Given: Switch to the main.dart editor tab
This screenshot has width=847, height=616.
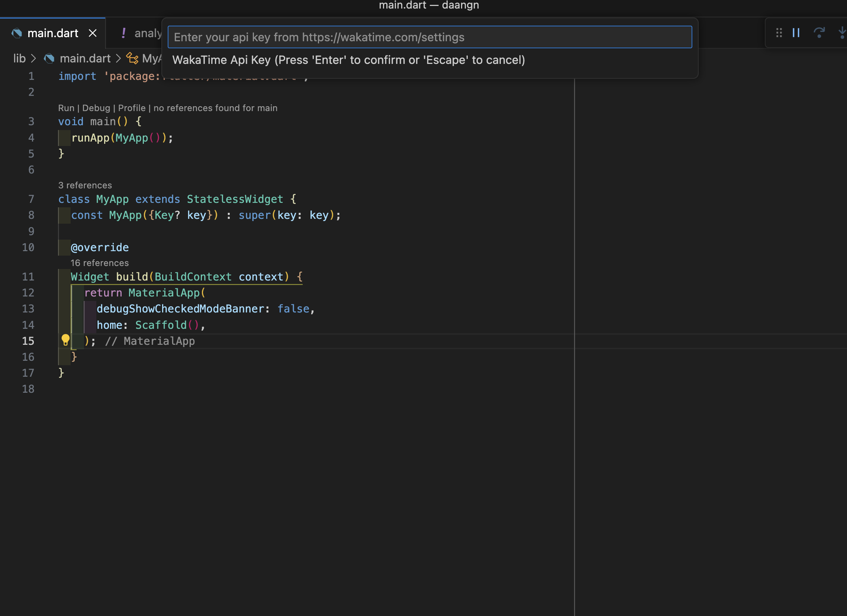Looking at the screenshot, I should click(53, 33).
